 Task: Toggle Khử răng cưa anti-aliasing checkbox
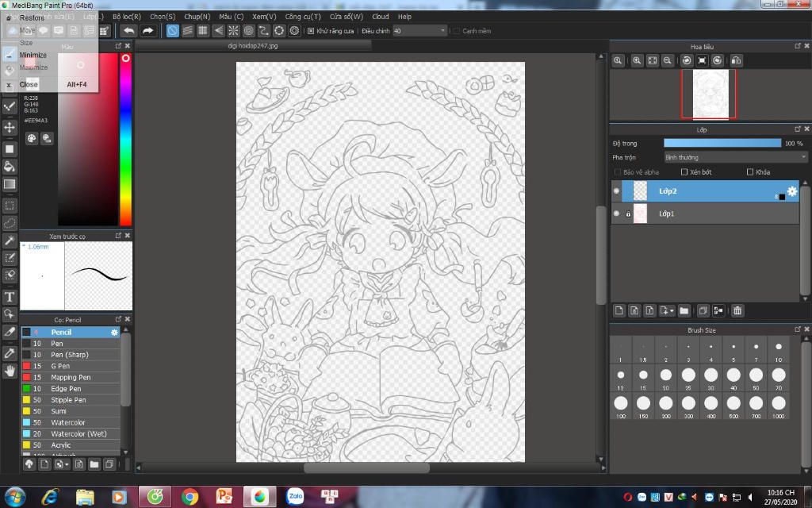point(311,31)
